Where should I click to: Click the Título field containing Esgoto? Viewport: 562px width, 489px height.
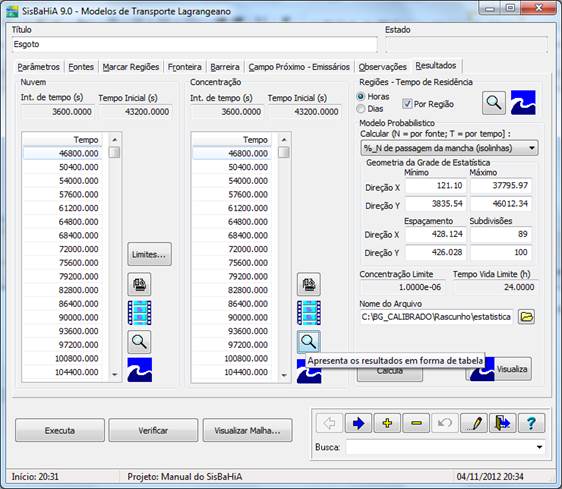pyautogui.click(x=194, y=44)
